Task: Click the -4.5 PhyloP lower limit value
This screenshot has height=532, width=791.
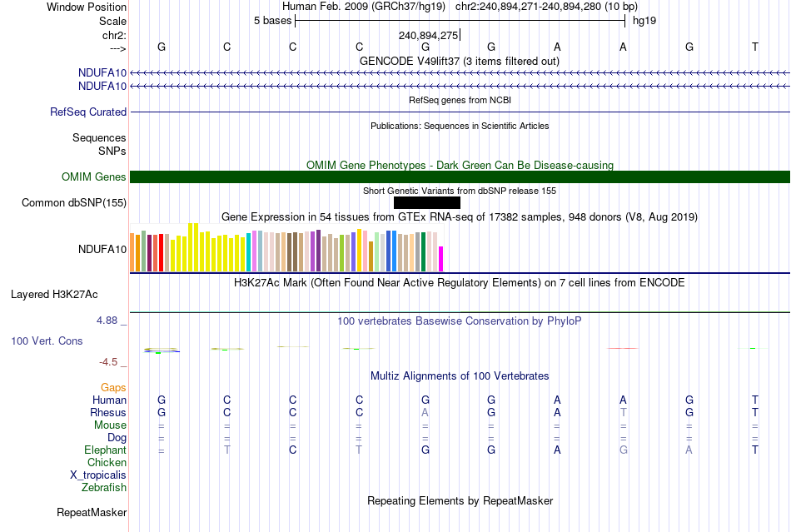Action: 108,362
